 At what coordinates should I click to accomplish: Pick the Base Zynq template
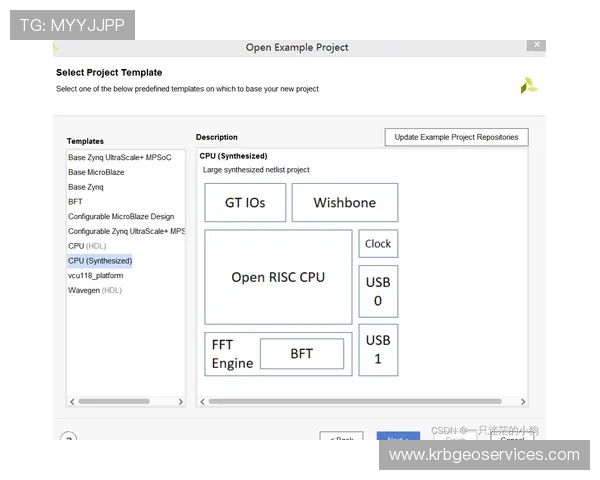(85, 187)
